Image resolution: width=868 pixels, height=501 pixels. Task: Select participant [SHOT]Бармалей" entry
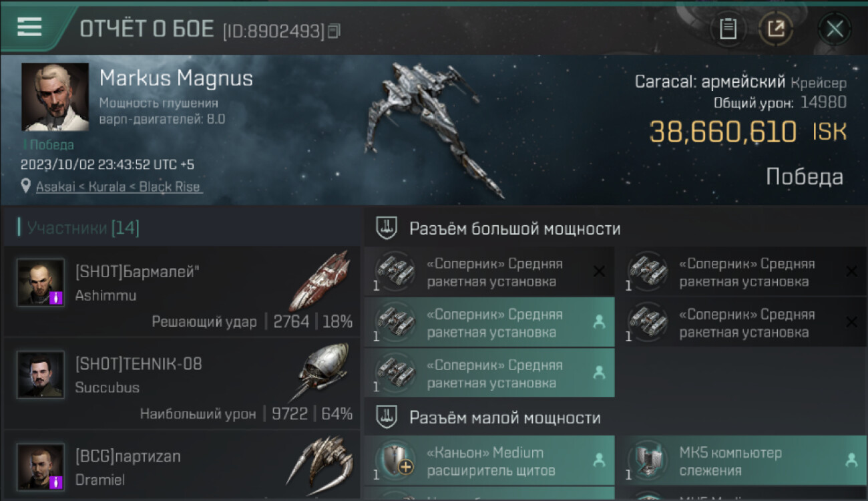(x=182, y=291)
